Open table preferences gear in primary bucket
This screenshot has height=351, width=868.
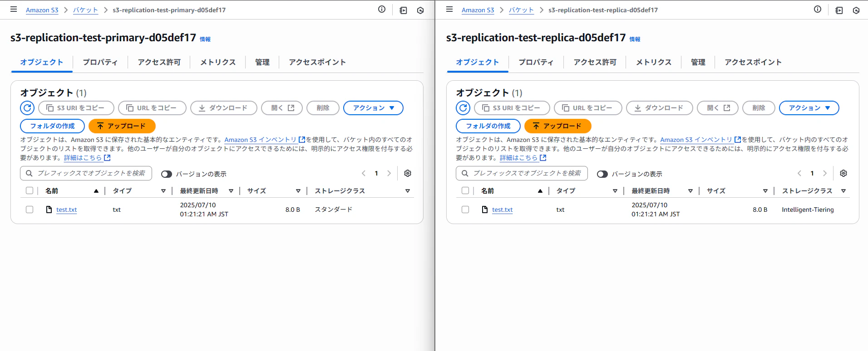(x=408, y=173)
